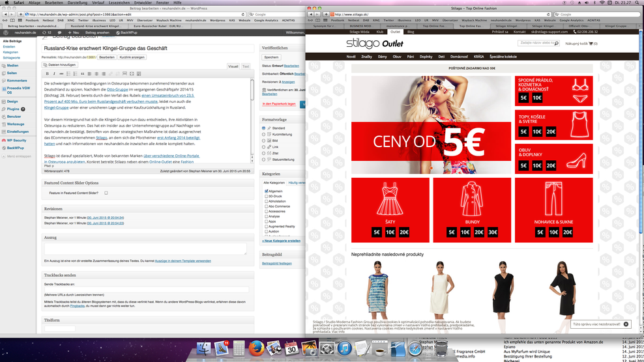The height and width of the screenshot is (362, 644).
Task: Open Stilago Outlet tab in top bar
Action: [x=395, y=32]
